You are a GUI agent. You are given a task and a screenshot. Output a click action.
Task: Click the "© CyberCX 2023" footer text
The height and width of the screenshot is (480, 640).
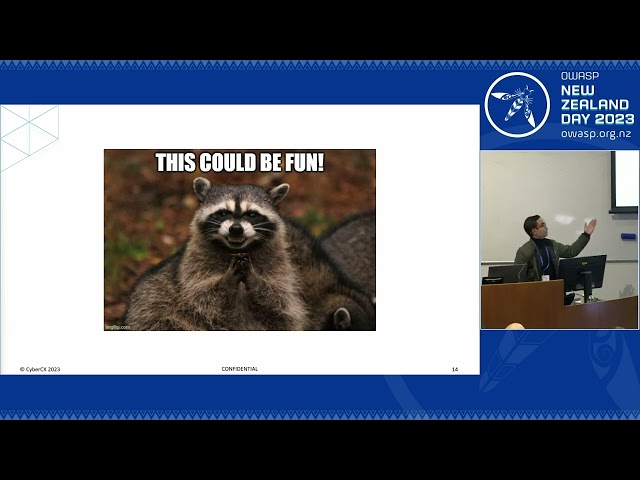[40, 369]
